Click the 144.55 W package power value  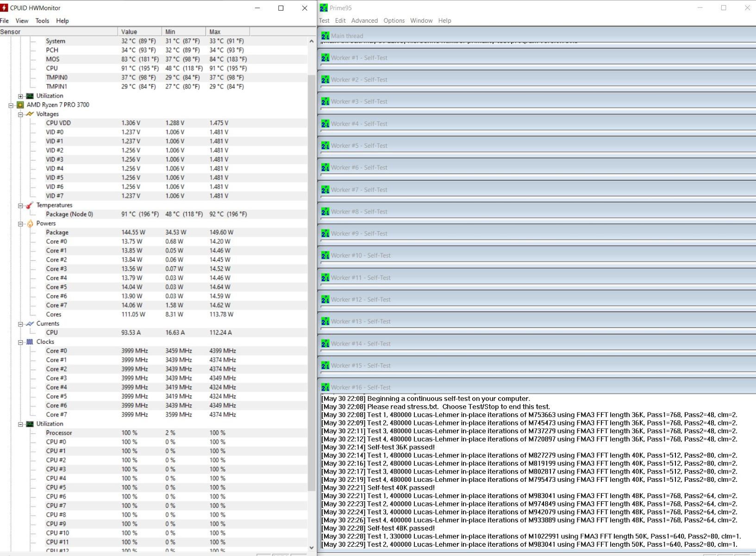point(133,233)
